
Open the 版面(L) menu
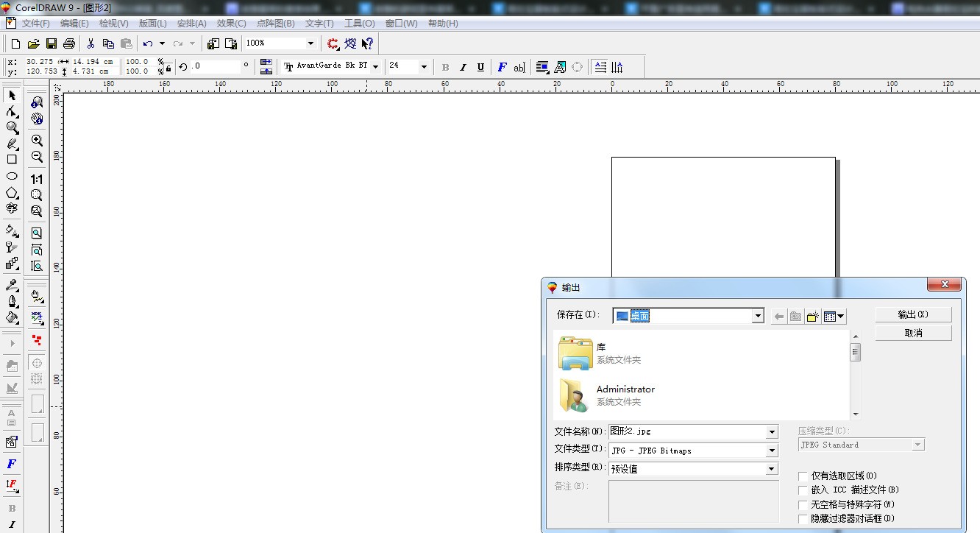point(152,24)
